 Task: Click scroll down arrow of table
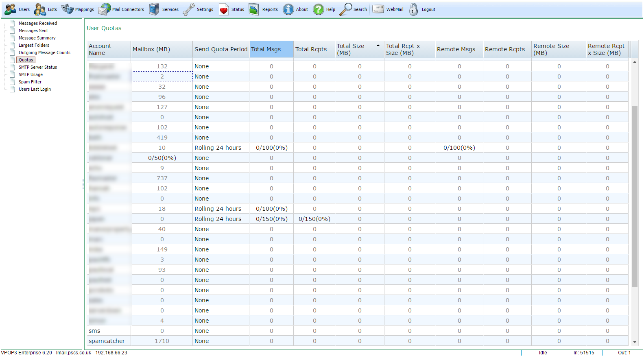click(x=635, y=342)
